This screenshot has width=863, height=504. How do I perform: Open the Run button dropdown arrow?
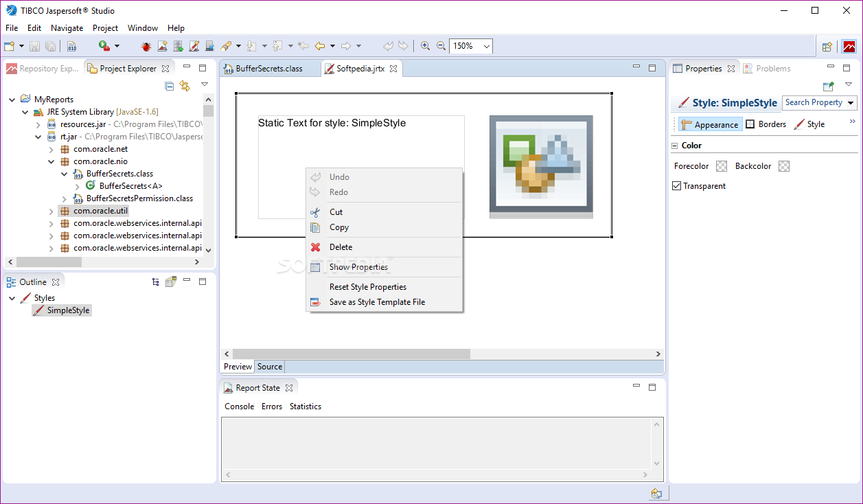point(117,46)
